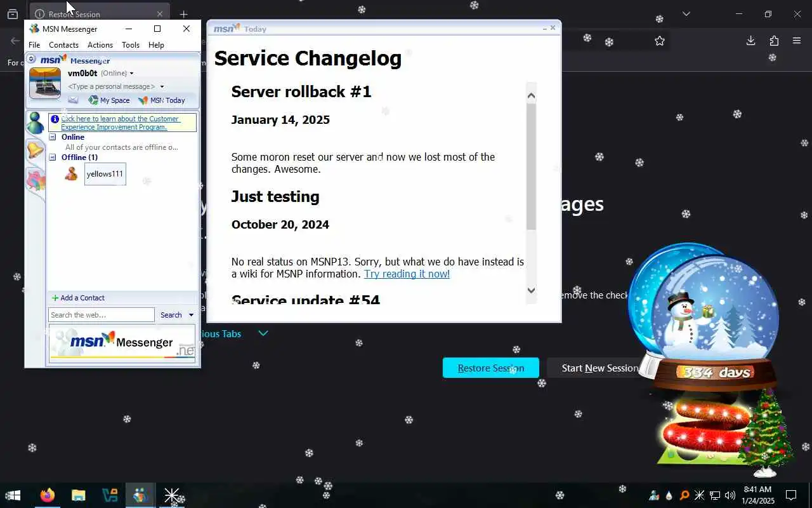Open the Actions menu
This screenshot has width=812, height=508.
coord(100,45)
